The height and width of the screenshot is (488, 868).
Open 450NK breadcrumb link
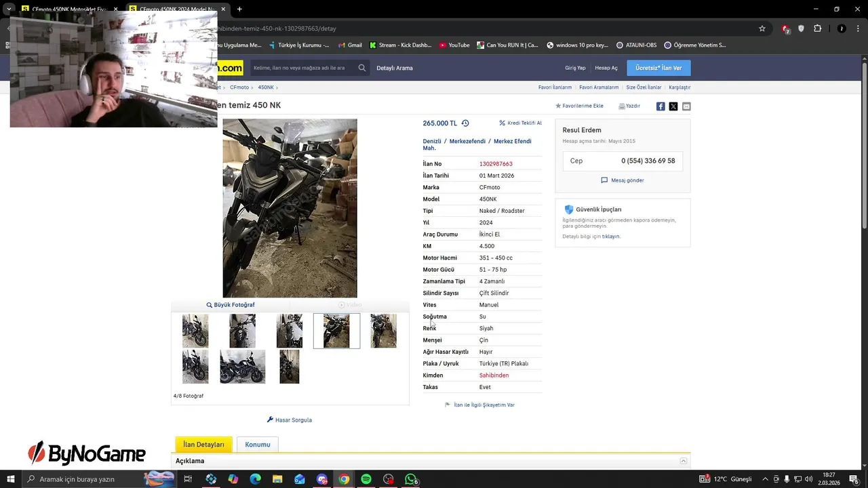(266, 87)
